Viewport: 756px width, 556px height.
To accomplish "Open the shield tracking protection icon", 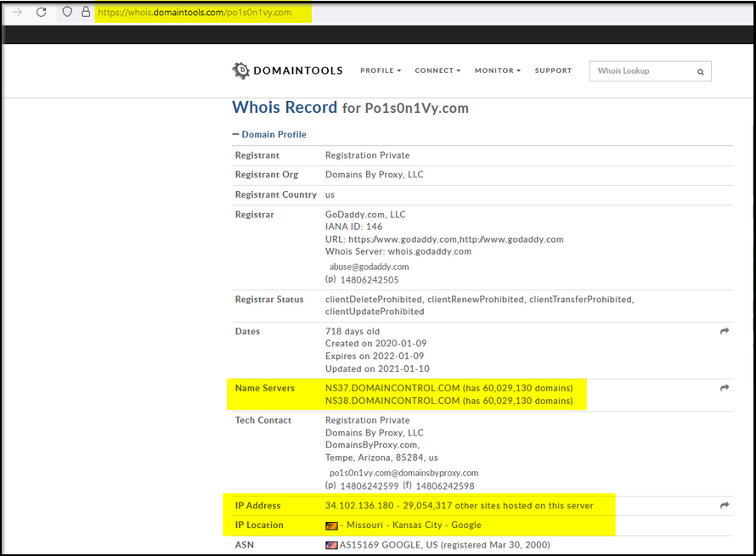I will (67, 12).
